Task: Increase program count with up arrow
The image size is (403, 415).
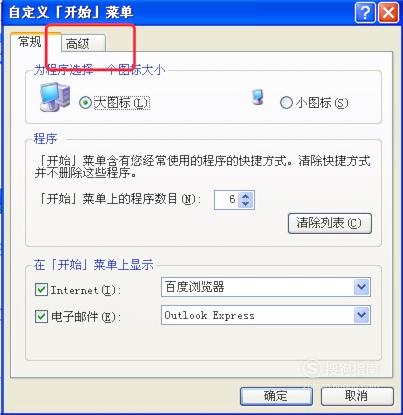Action: click(x=246, y=196)
